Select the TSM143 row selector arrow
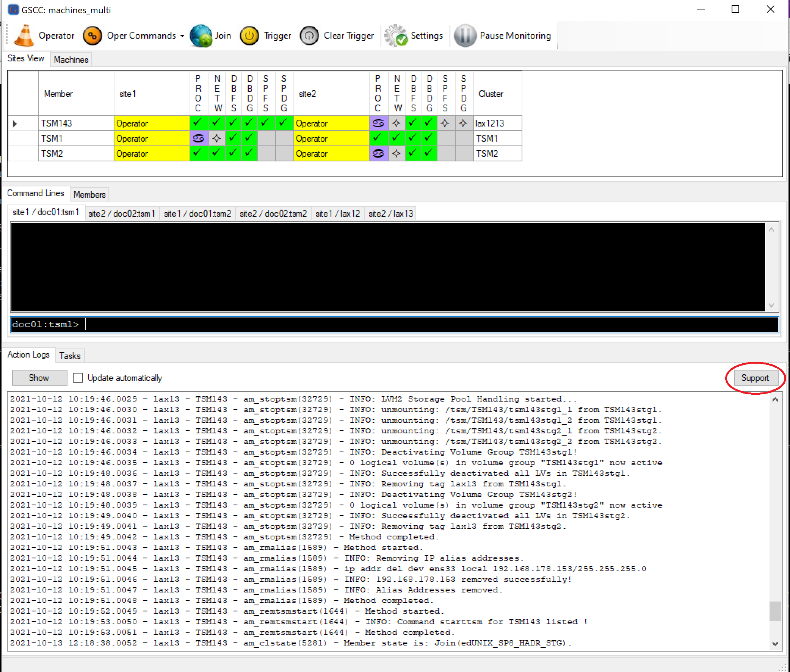This screenshot has width=790, height=672. [15, 124]
